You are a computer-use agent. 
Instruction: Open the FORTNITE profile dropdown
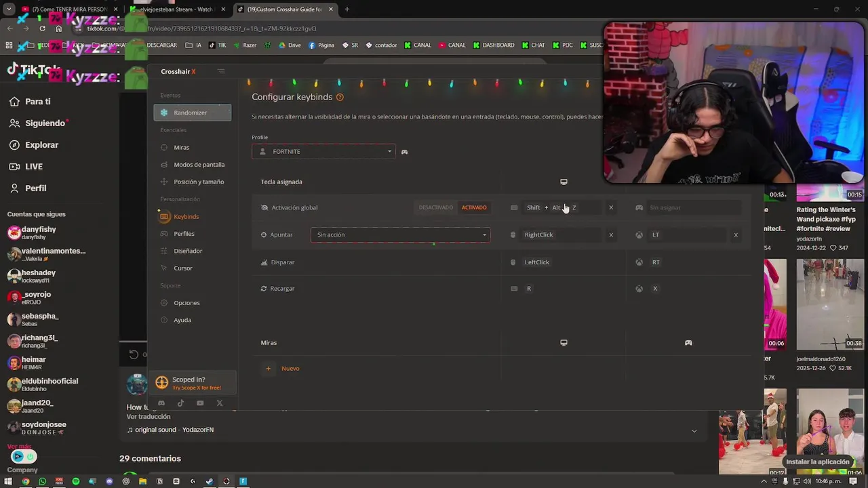point(323,151)
